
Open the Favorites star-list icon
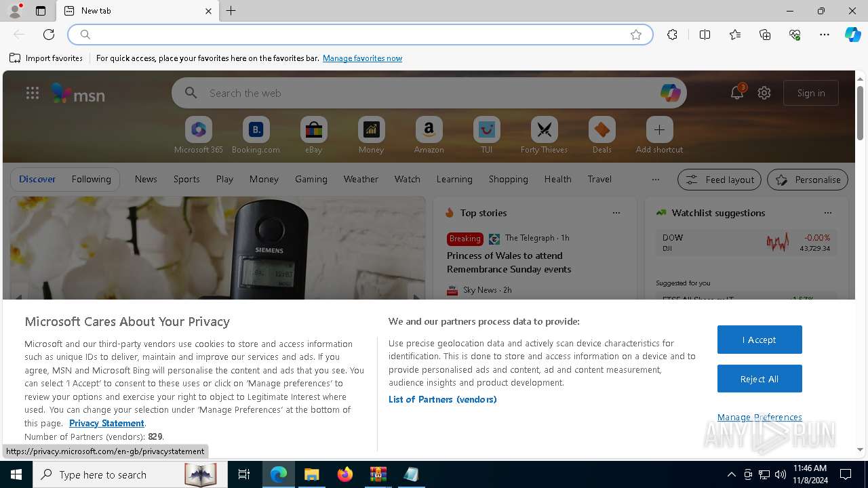tap(735, 35)
